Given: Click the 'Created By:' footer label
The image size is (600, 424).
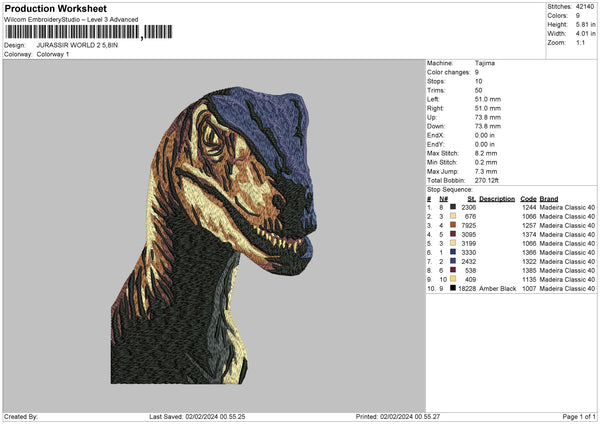Looking at the screenshot, I should [x=21, y=416].
